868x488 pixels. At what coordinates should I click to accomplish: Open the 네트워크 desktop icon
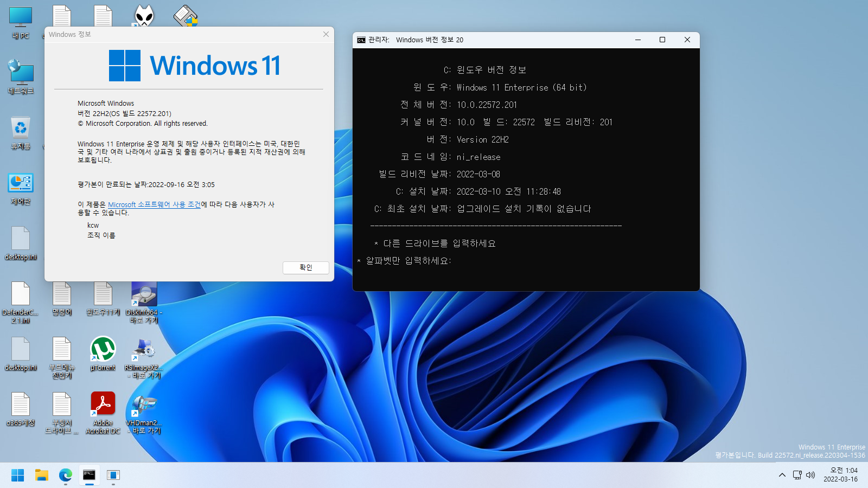(x=21, y=77)
